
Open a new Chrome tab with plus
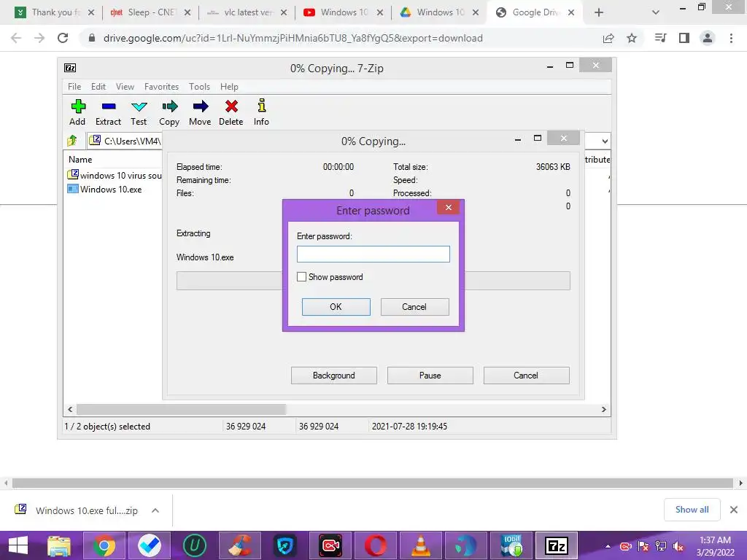(x=599, y=12)
